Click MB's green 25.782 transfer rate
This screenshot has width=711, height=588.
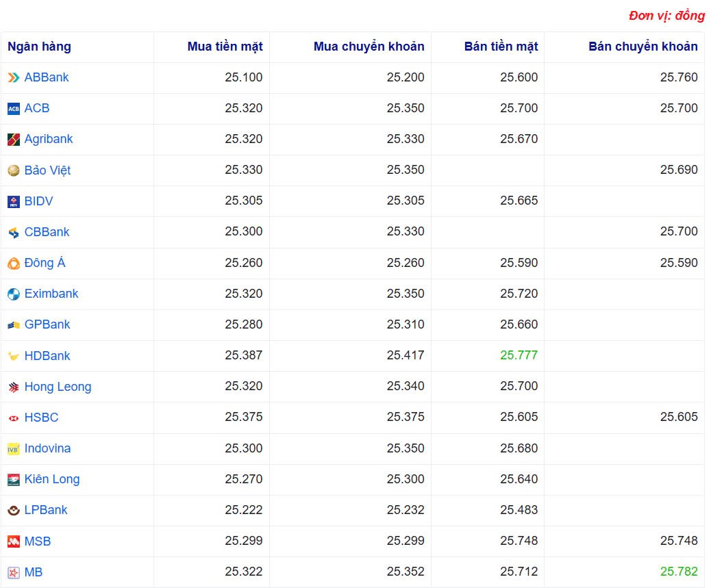point(680,572)
